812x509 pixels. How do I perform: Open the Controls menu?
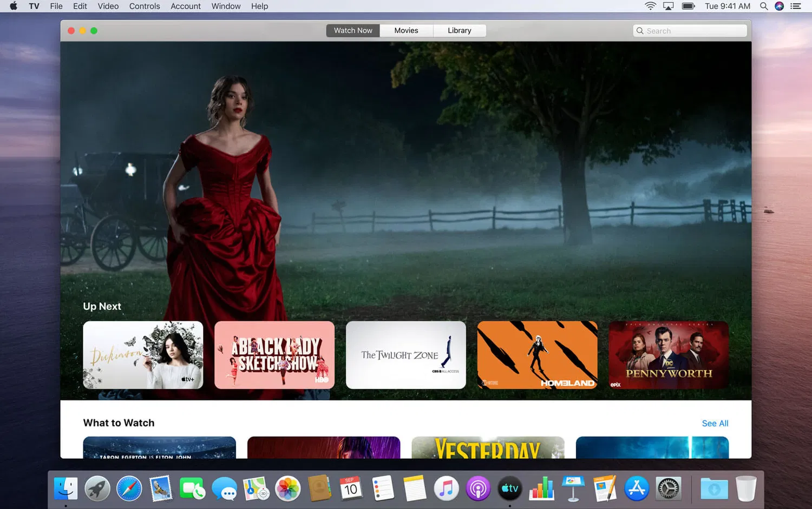(x=145, y=6)
